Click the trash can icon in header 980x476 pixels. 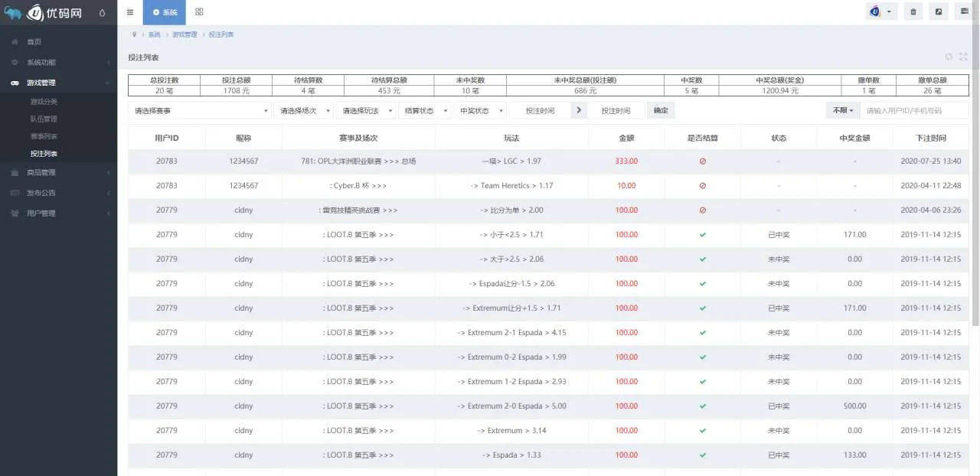[x=913, y=11]
